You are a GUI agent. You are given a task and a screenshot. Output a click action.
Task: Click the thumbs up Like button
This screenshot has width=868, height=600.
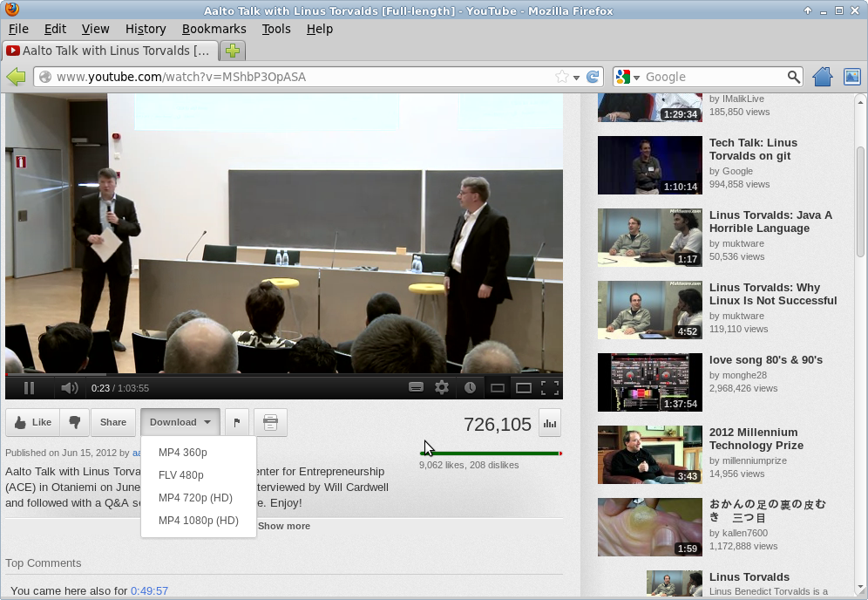tap(32, 422)
